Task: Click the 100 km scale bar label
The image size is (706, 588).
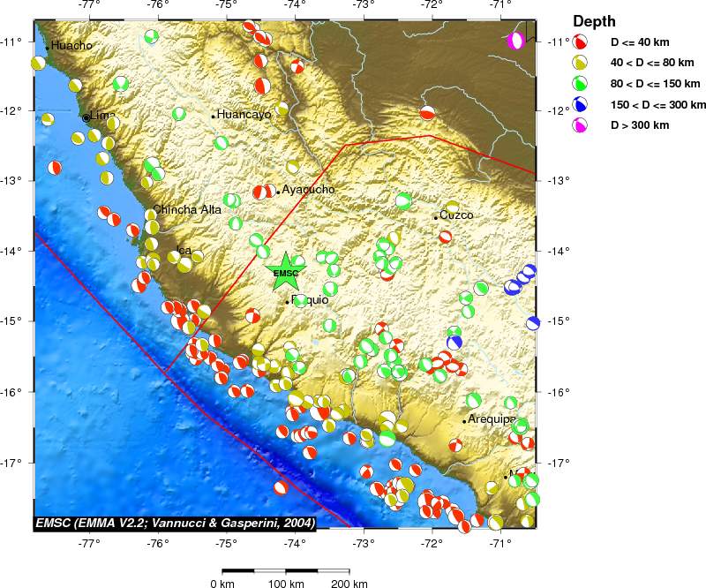Action: click(286, 584)
